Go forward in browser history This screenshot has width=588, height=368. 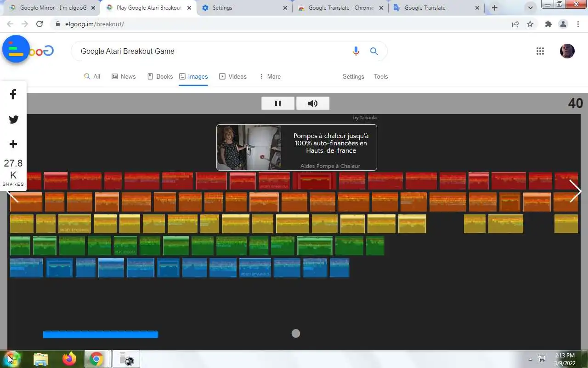(25, 24)
